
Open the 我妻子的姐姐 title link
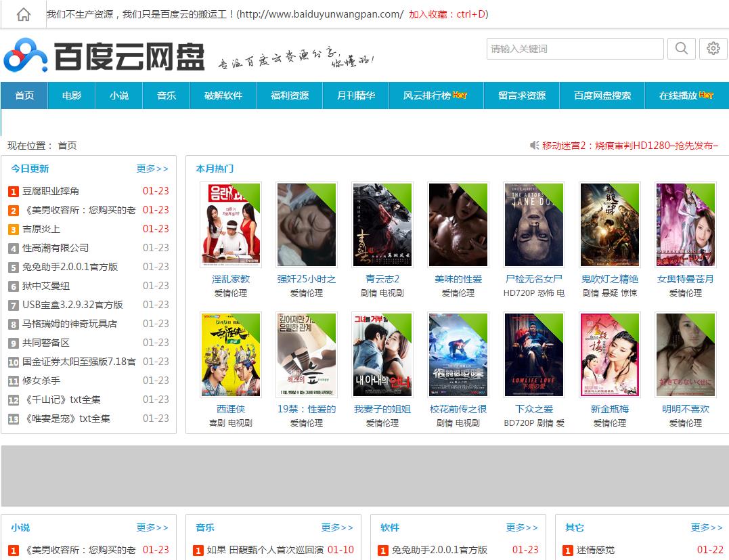pos(382,409)
